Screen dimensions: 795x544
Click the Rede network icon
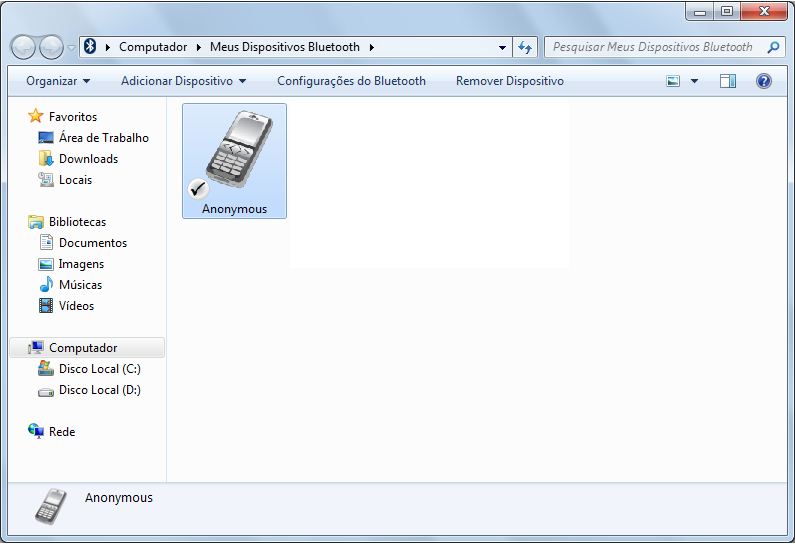[x=35, y=431]
